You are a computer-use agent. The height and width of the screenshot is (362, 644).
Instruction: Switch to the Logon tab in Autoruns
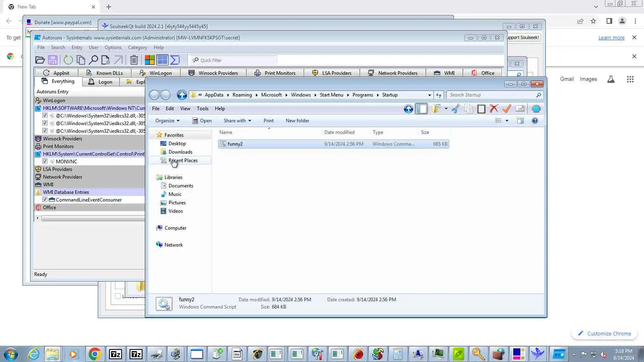pyautogui.click(x=101, y=82)
